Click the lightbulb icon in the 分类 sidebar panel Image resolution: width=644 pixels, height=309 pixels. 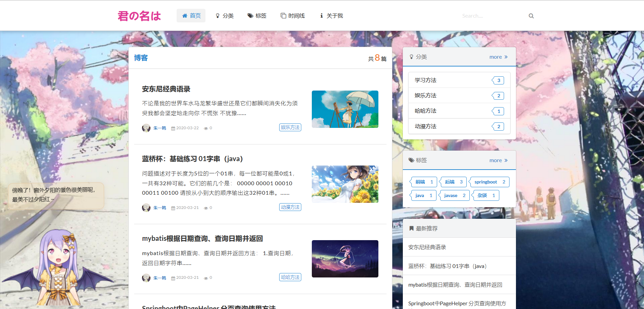412,57
